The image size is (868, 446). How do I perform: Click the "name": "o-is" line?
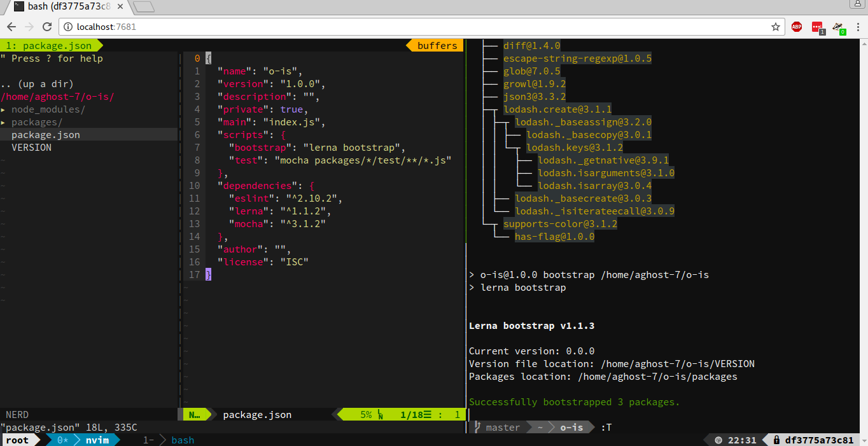click(x=261, y=71)
